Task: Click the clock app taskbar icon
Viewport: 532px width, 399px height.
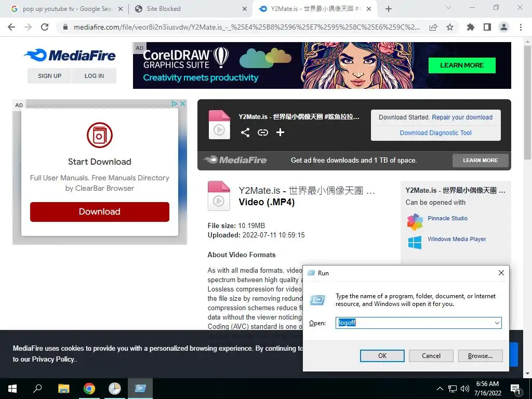Action: click(115, 389)
